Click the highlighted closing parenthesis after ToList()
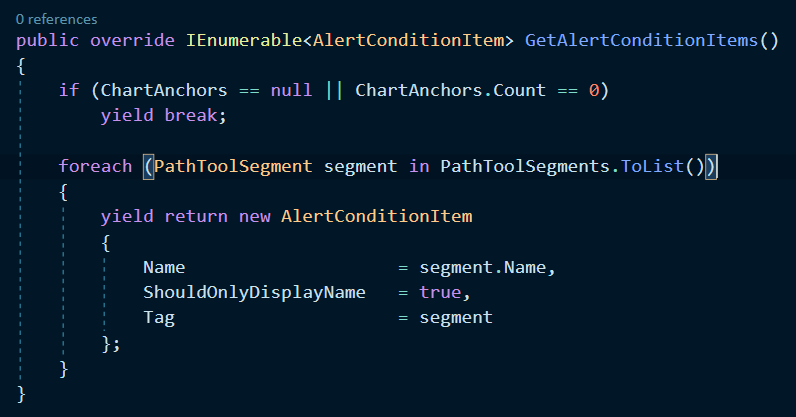The width and height of the screenshot is (796, 417). [712, 166]
